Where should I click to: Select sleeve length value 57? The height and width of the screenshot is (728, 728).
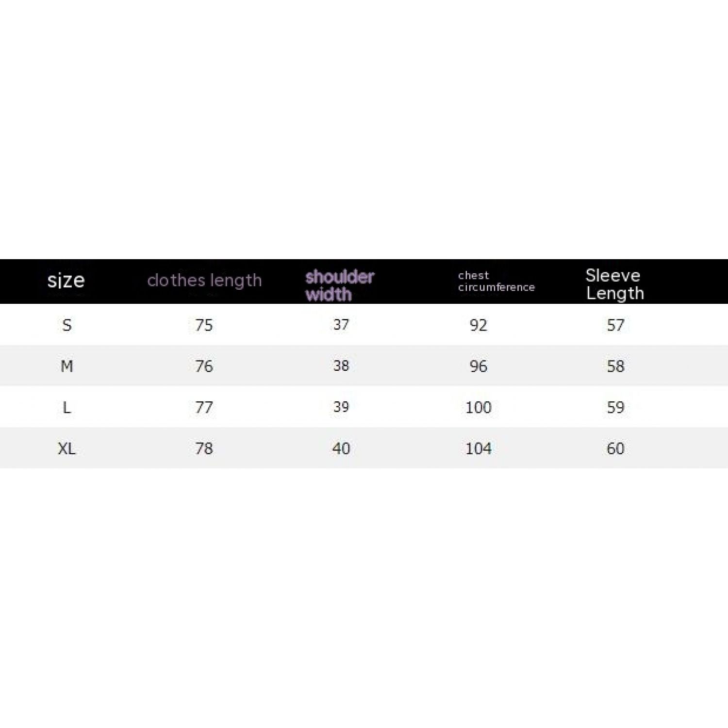tap(615, 325)
